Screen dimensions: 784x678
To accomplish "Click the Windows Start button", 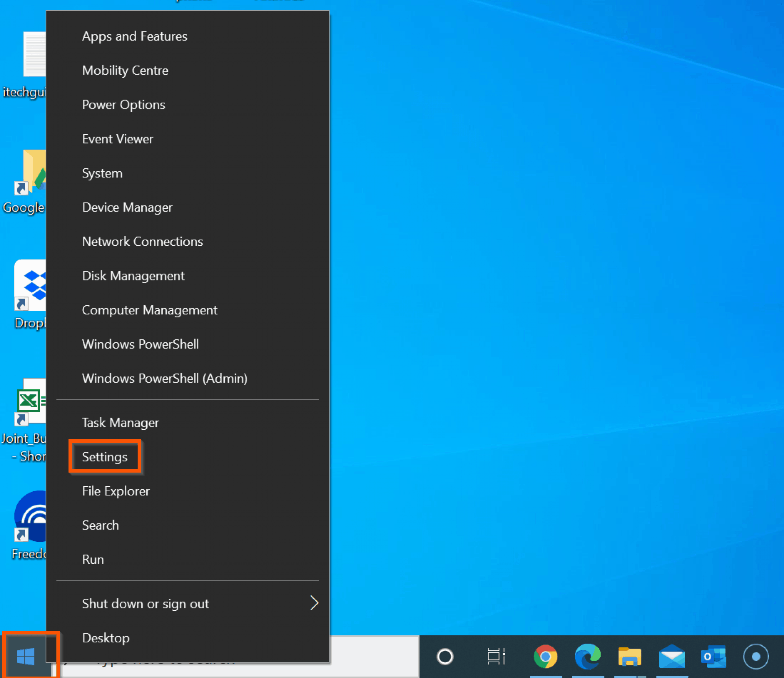I will (26, 657).
